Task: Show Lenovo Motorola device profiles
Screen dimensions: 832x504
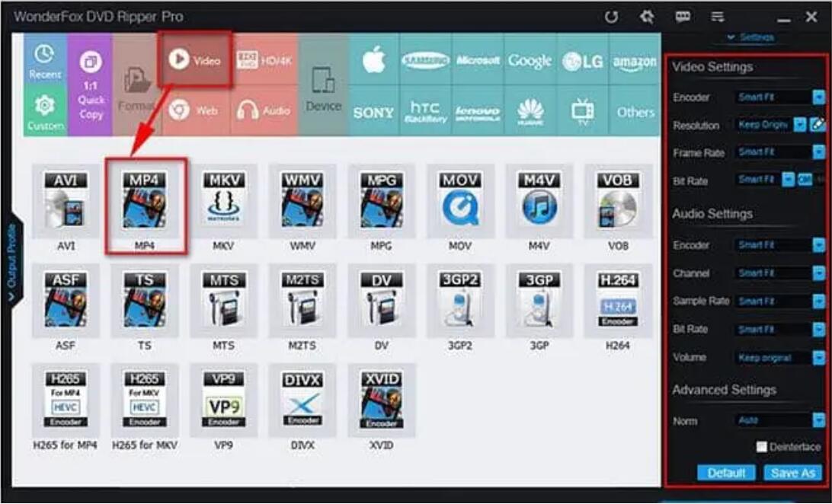Action: pos(478,110)
